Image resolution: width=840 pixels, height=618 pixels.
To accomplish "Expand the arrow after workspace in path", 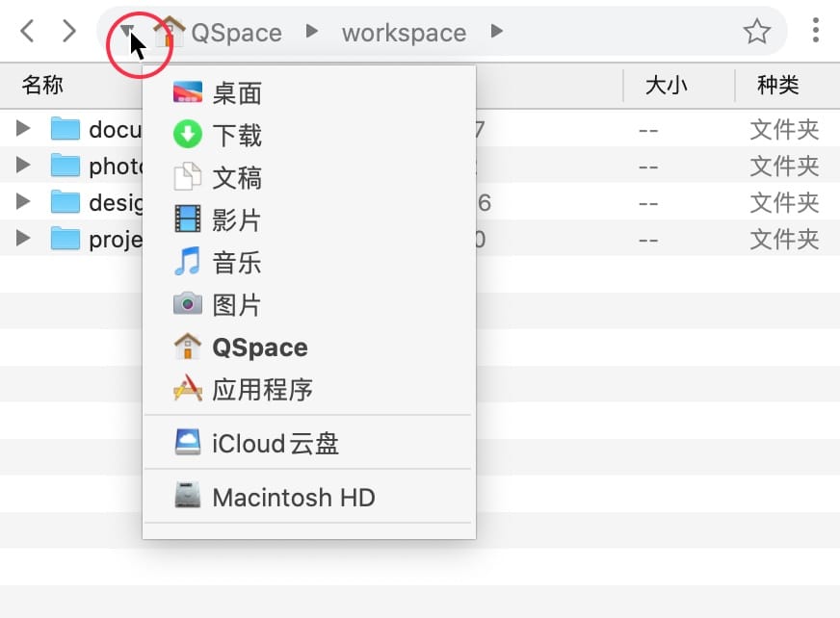I will [x=497, y=32].
